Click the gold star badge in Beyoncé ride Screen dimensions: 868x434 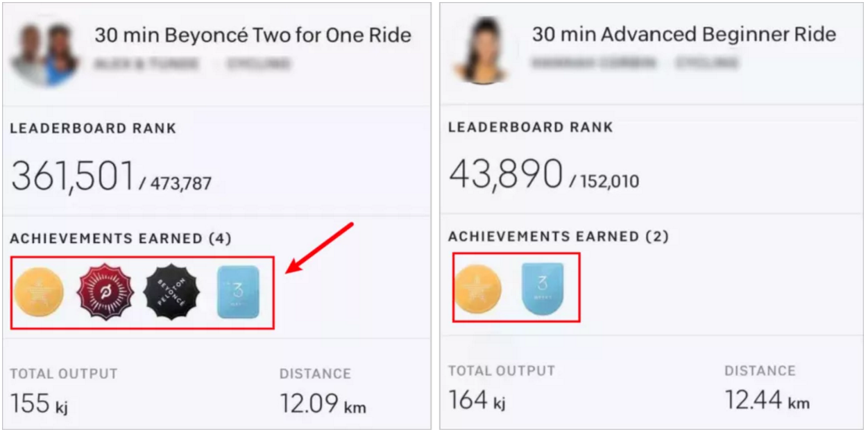(x=39, y=292)
